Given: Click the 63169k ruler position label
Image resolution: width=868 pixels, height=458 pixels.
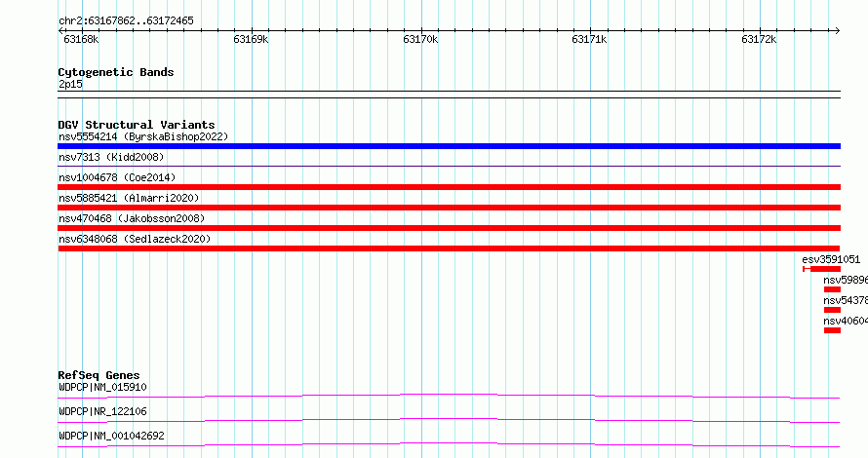Looking at the screenshot, I should pyautogui.click(x=251, y=39).
